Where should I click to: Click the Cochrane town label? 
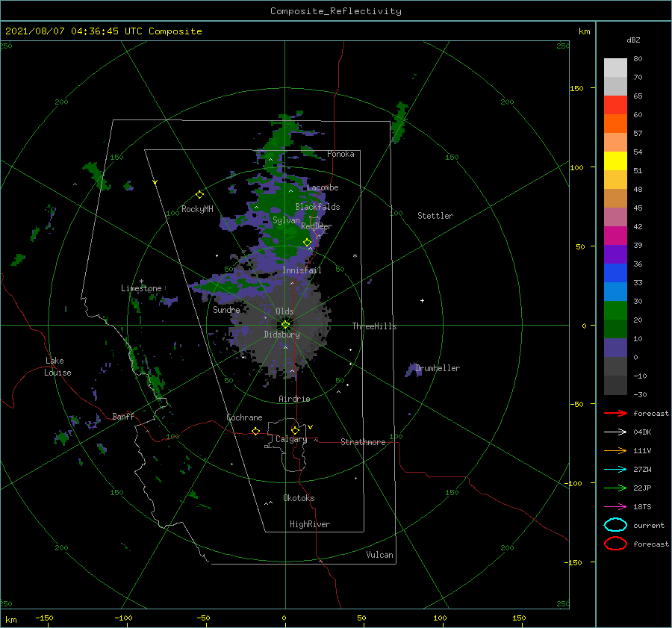(x=244, y=417)
